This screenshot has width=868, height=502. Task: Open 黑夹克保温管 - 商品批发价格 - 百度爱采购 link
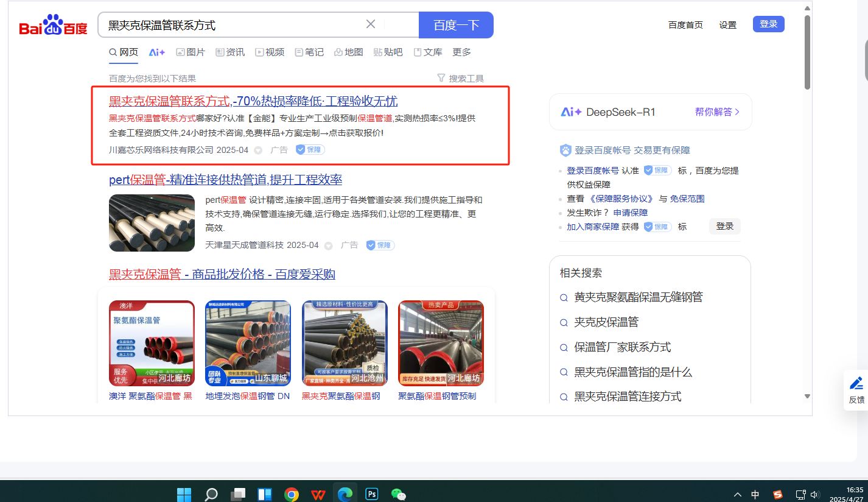222,275
